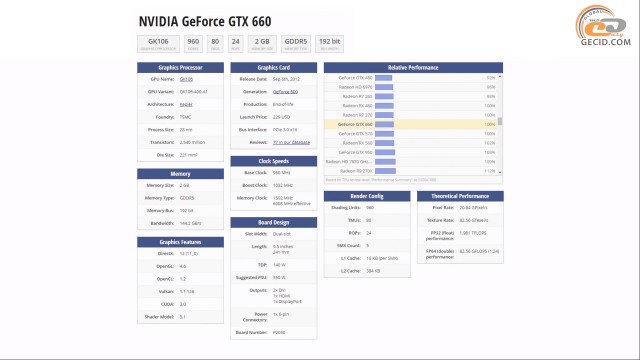Select GeForce GTX 950 in Relative Performance
The width and height of the screenshot is (640, 360).
point(356,152)
